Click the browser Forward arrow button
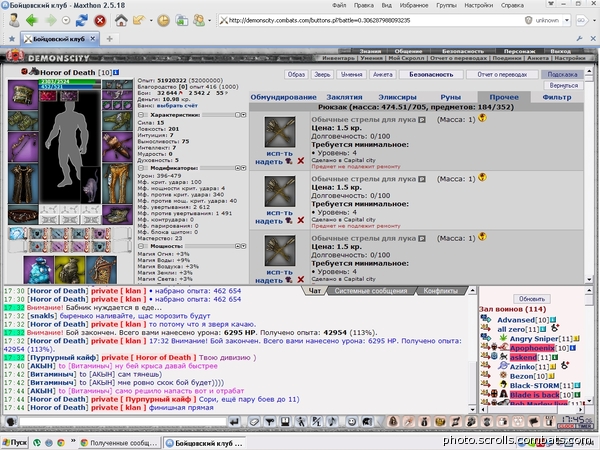 pos(51,20)
